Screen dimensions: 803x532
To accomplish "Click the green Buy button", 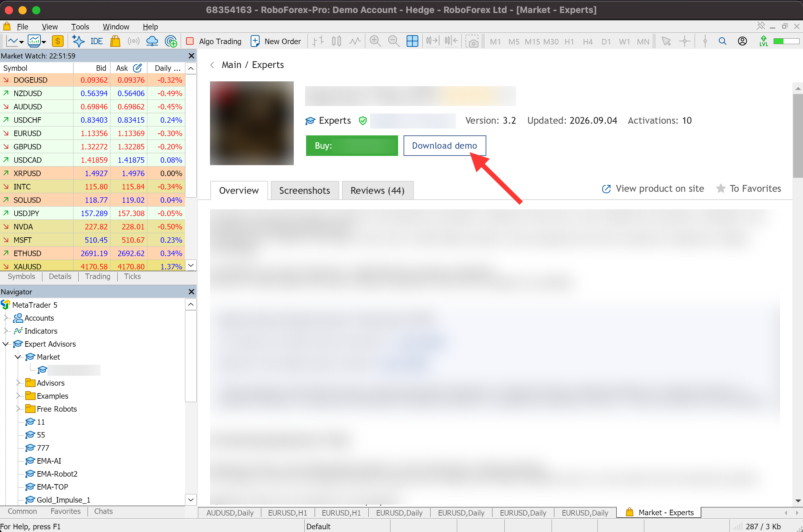I will 352,146.
